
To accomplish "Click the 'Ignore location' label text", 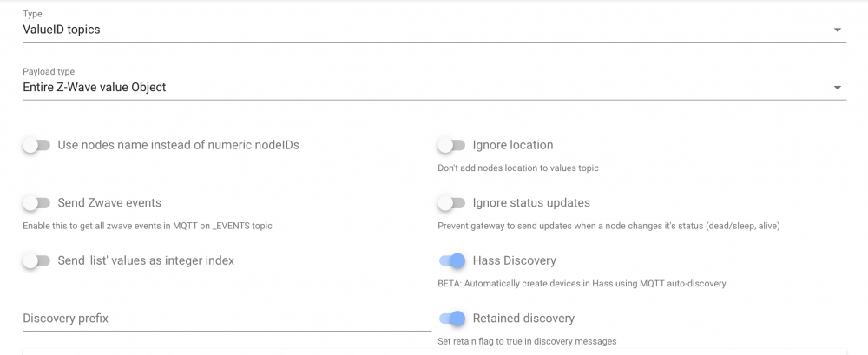I will 513,145.
